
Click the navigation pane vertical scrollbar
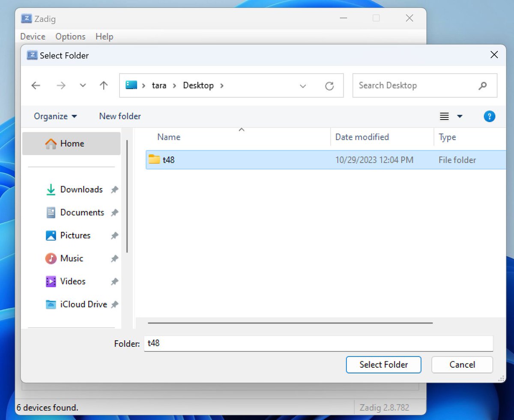coord(127,196)
